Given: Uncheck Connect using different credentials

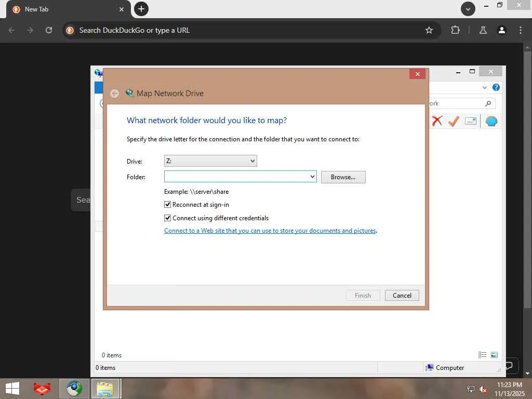Looking at the screenshot, I should (x=167, y=218).
